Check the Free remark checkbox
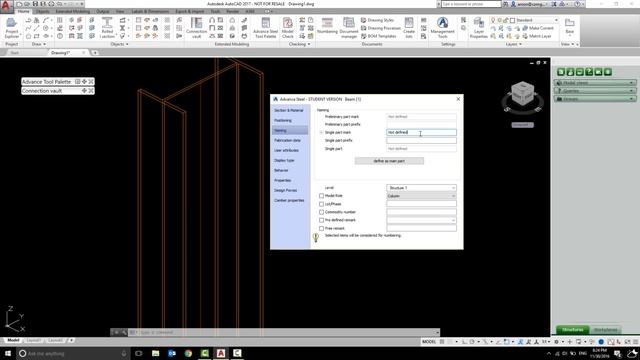The width and height of the screenshot is (640, 360). pos(321,229)
